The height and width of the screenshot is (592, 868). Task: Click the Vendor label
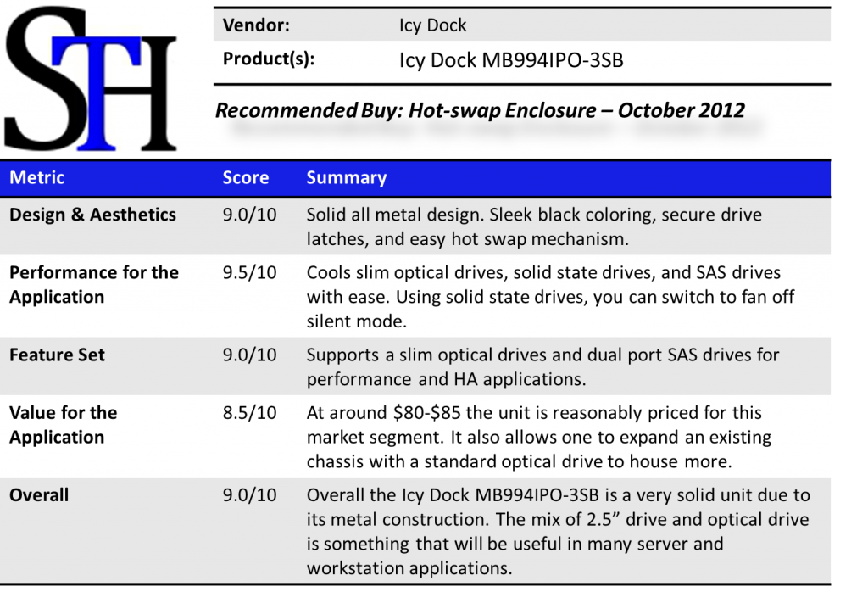(256, 25)
